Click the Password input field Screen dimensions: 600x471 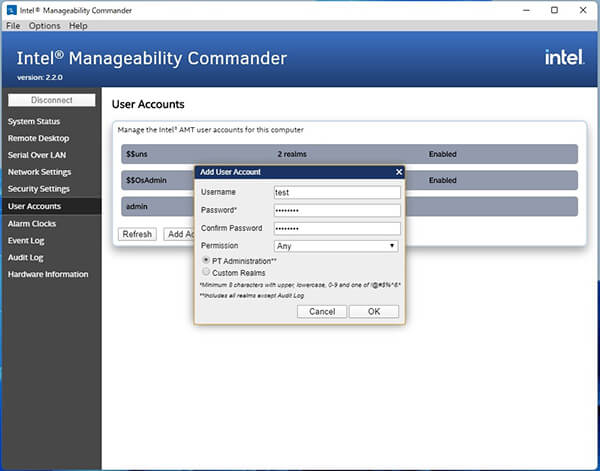click(337, 210)
